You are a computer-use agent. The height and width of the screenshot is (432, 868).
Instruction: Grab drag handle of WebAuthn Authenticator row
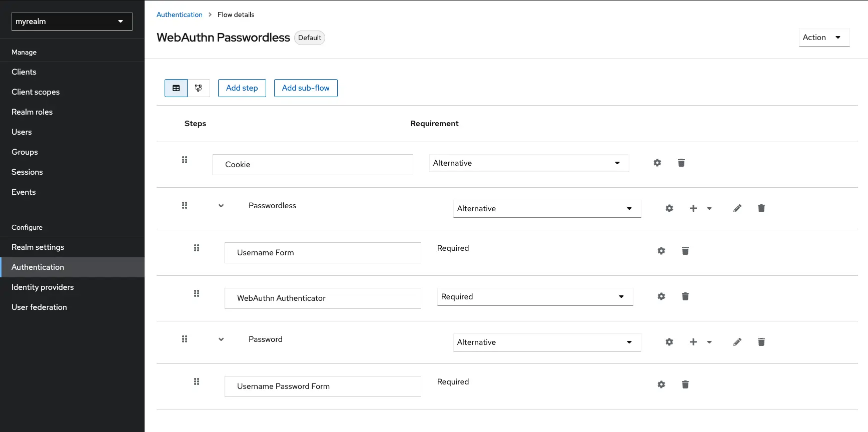click(197, 293)
